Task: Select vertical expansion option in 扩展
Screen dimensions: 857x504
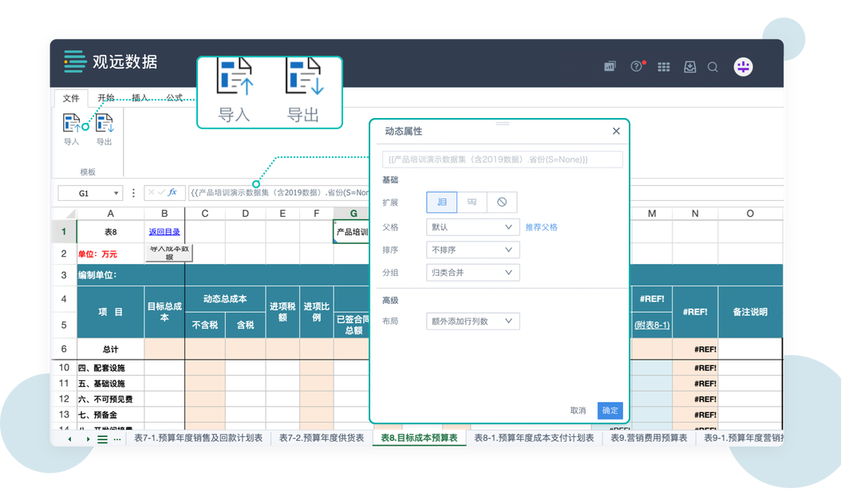Action: (x=442, y=202)
